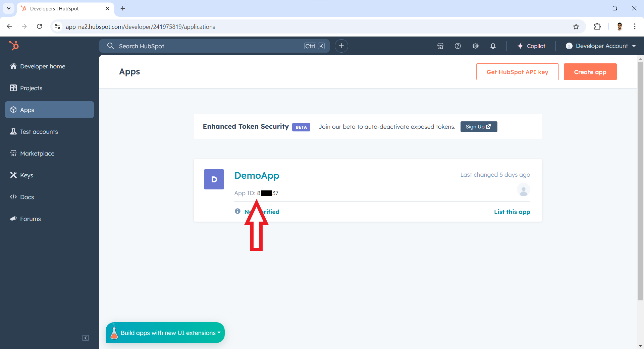Image resolution: width=644 pixels, height=349 pixels.
Task: Select Apps in the sidebar
Action: [49, 110]
